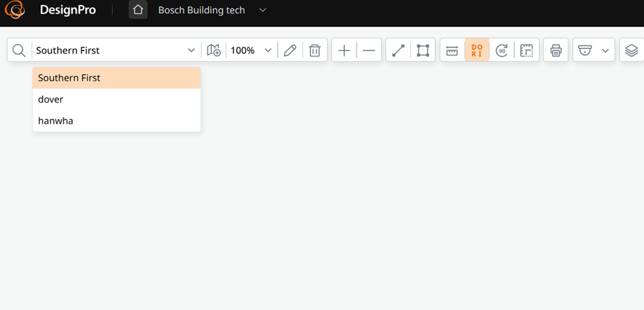
Task: Select the line drawing tool
Action: (x=398, y=51)
